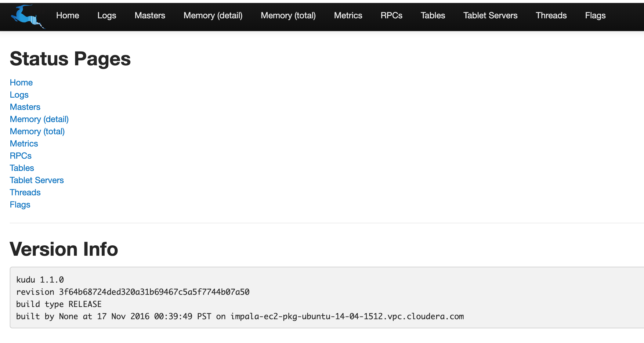
Task: Open the Memory (detail) status page
Action: coord(39,119)
